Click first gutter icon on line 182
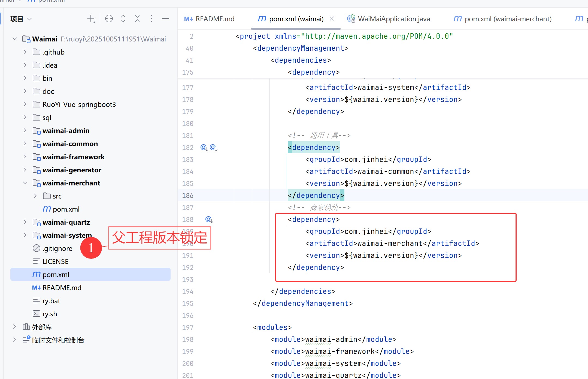588x379 pixels. (x=204, y=148)
